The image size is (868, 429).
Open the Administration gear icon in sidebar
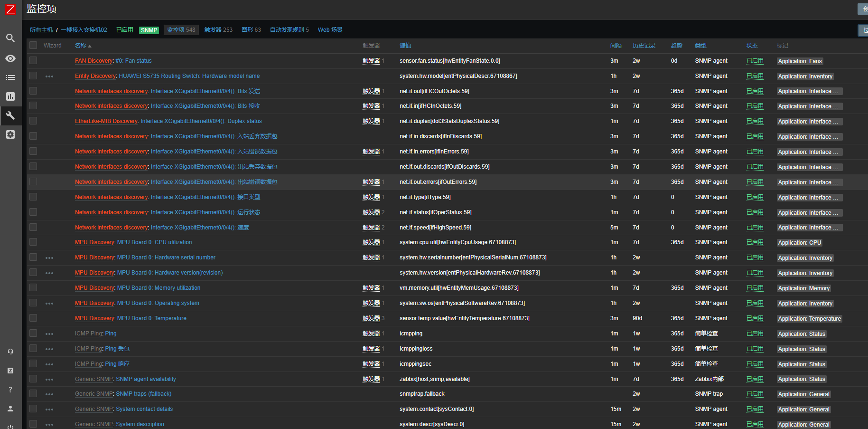coord(10,134)
